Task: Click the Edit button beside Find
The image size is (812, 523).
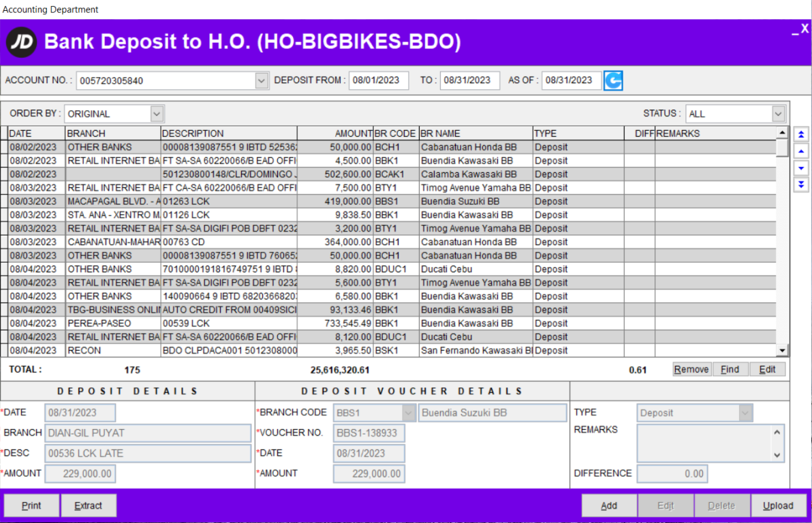Action: 768,369
